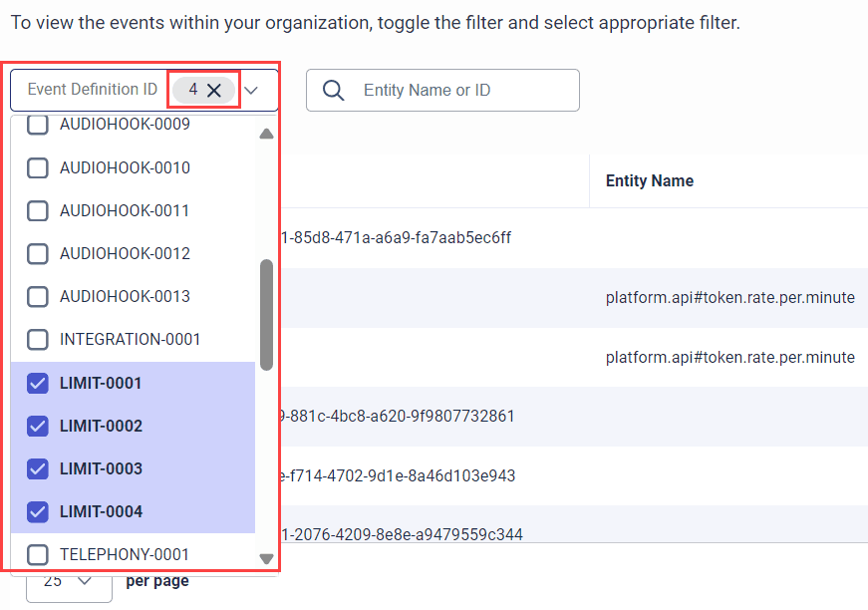The height and width of the screenshot is (610, 868).
Task: Tick the AUDIOHOOK-0013 checkbox
Action: [x=37, y=296]
